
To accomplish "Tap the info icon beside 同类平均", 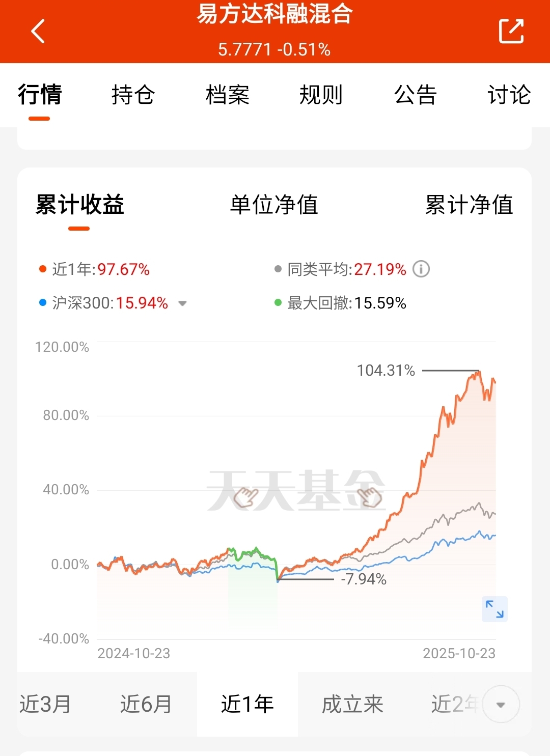I will [x=421, y=269].
